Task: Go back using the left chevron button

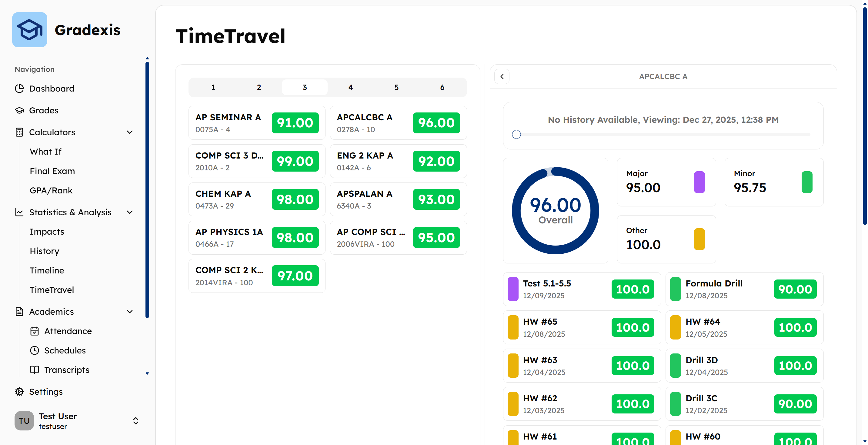Action: pos(502,76)
